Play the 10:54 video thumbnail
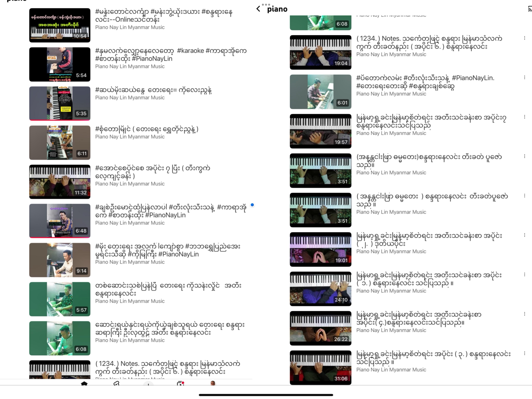Viewport: 532px width, 399px height. pyautogui.click(x=60, y=25)
